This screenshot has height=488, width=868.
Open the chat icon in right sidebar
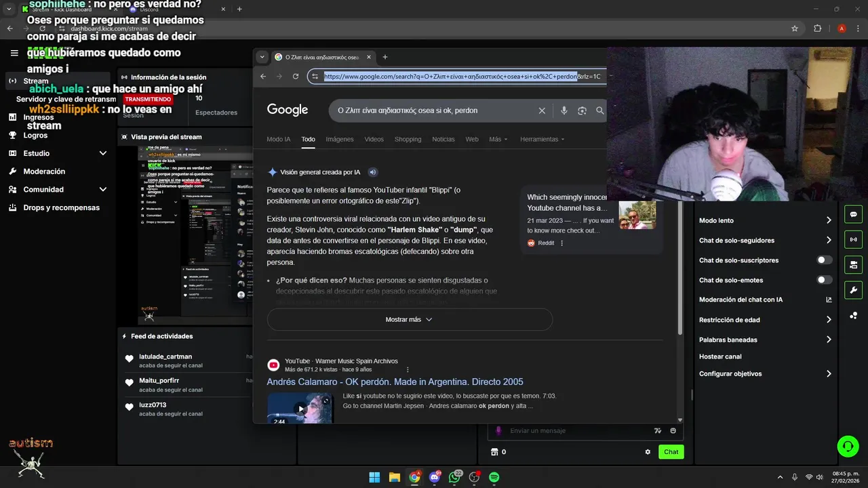coord(853,215)
